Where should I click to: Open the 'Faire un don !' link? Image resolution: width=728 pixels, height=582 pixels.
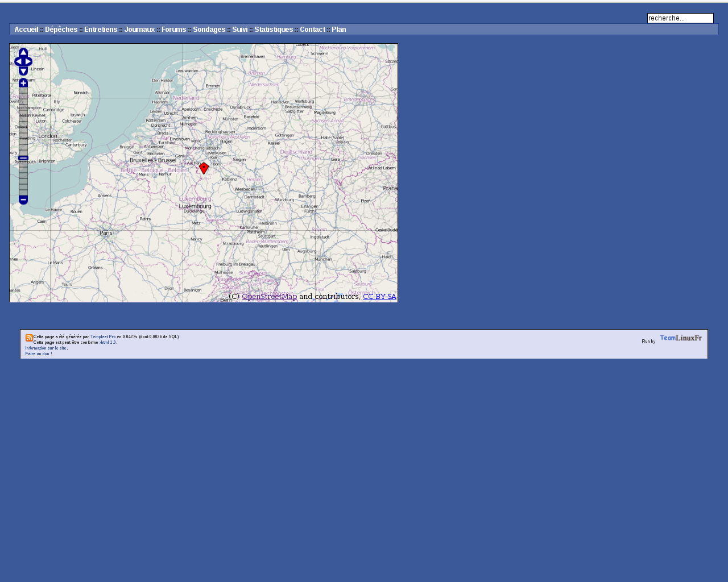pos(39,354)
